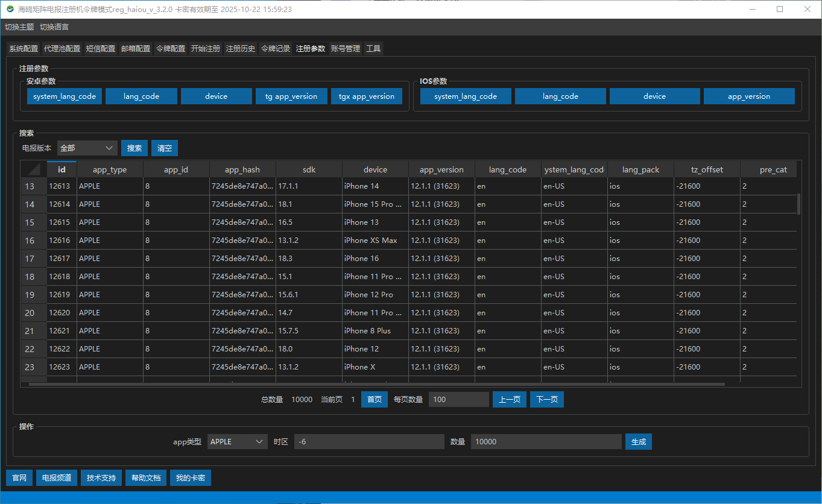822x504 pixels.
Task: Click Android tgx app_version button
Action: (x=366, y=96)
